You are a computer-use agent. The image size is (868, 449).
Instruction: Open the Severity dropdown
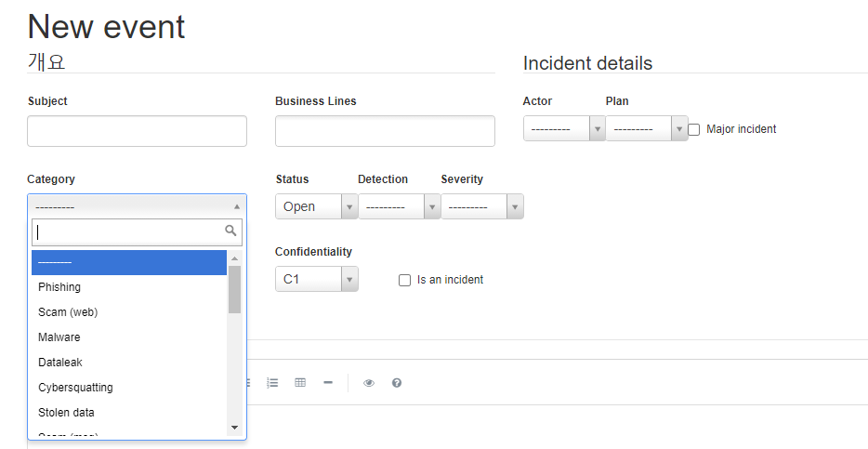[x=481, y=206]
